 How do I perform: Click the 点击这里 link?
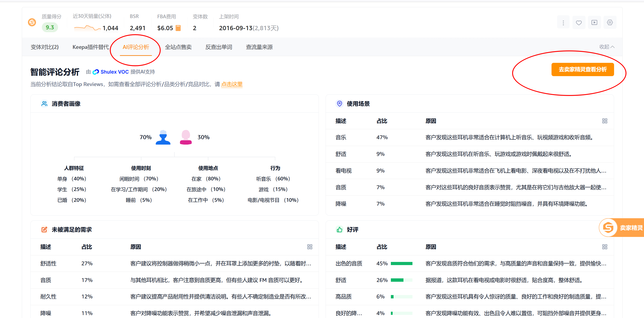tap(232, 84)
